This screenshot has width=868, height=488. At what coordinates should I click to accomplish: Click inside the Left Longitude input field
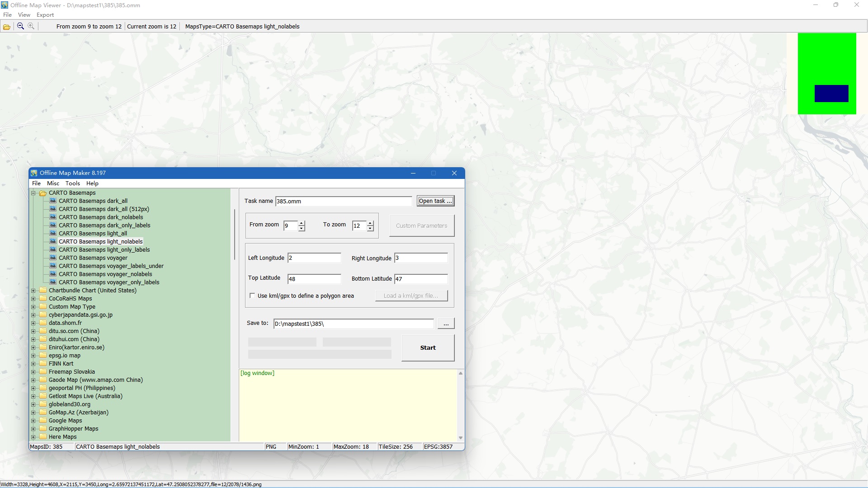point(314,258)
